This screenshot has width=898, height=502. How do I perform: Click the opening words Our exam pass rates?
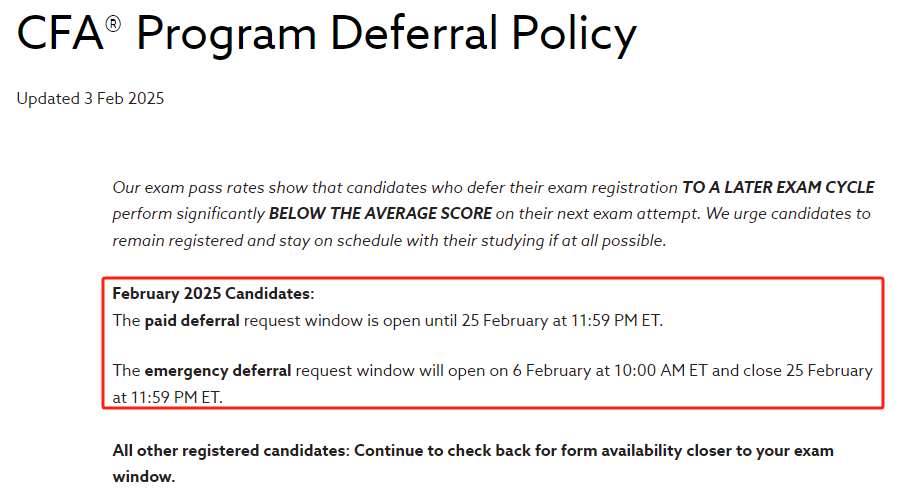coord(188,188)
